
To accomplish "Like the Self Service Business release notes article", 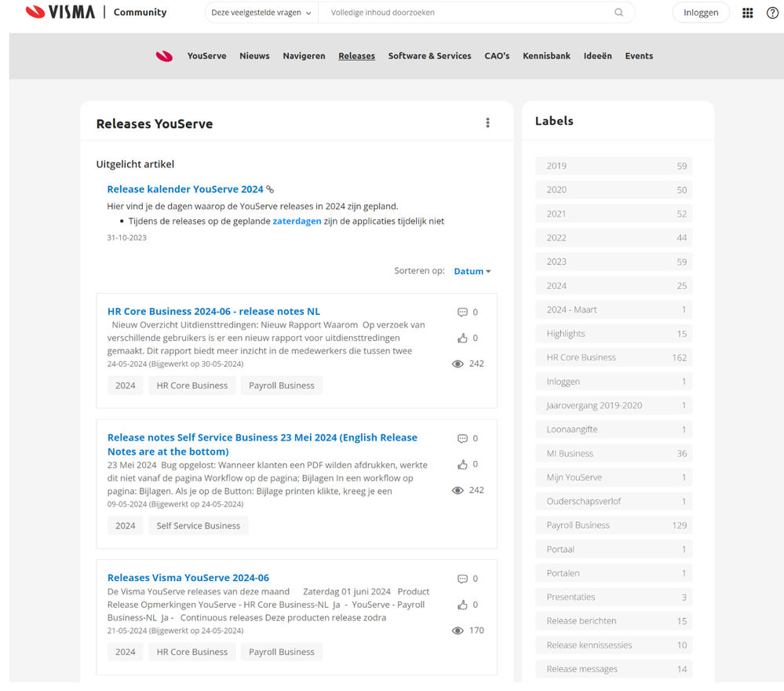I will pos(462,464).
